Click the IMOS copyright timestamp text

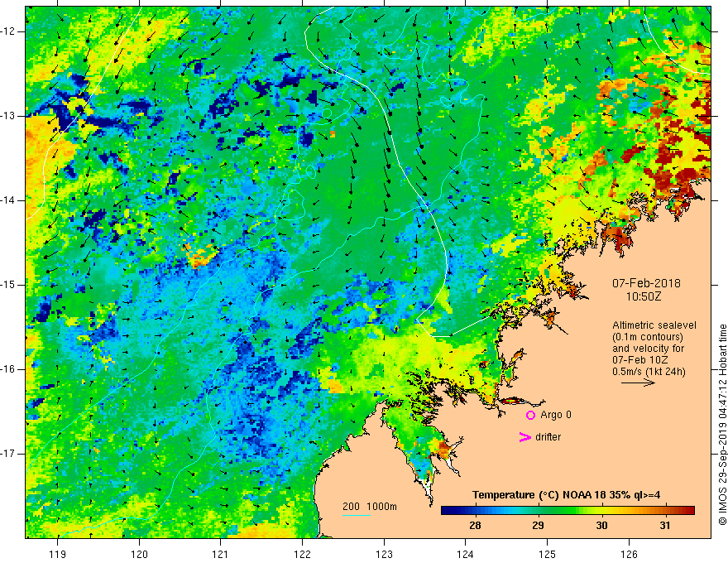click(722, 425)
